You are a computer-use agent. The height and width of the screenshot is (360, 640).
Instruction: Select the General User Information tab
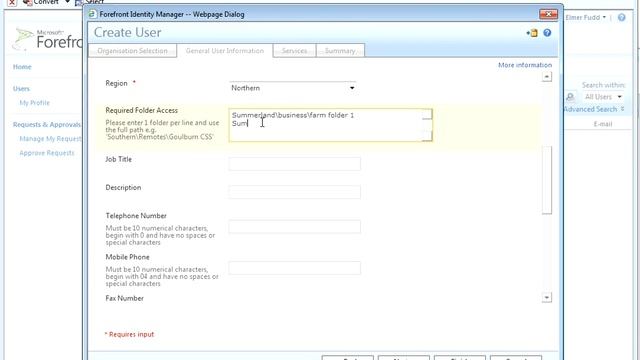(225, 51)
